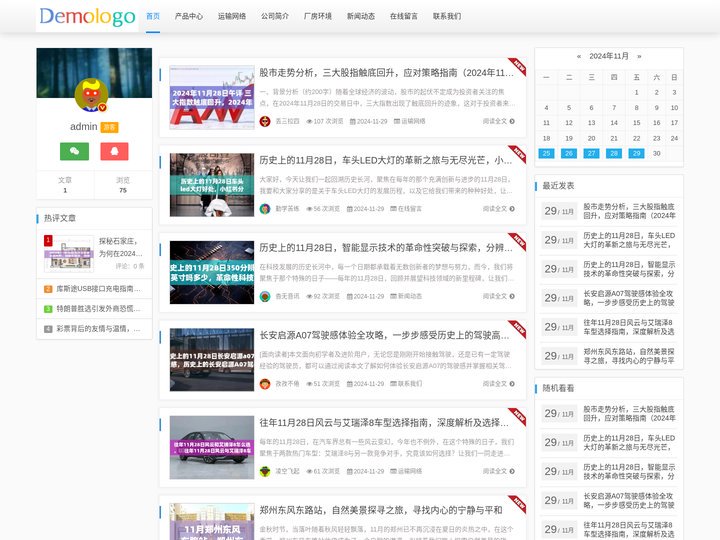Click author avatar on 车头LED大灯 article

(265, 208)
